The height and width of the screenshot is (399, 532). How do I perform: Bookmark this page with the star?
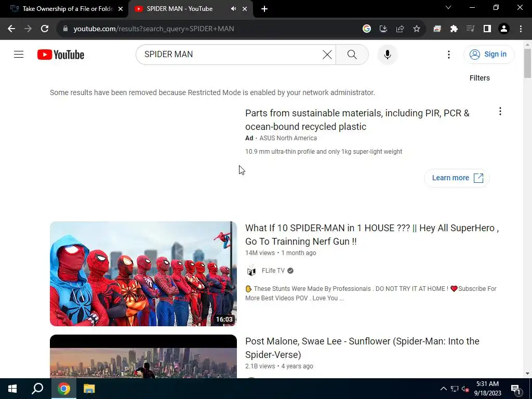417,29
